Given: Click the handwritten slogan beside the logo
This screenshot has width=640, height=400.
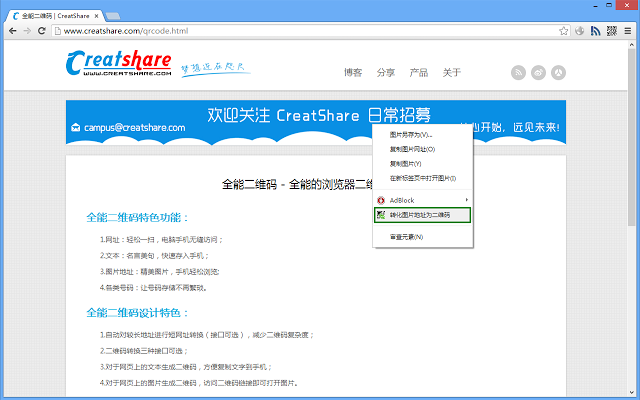Looking at the screenshot, I should pyautogui.click(x=214, y=69).
